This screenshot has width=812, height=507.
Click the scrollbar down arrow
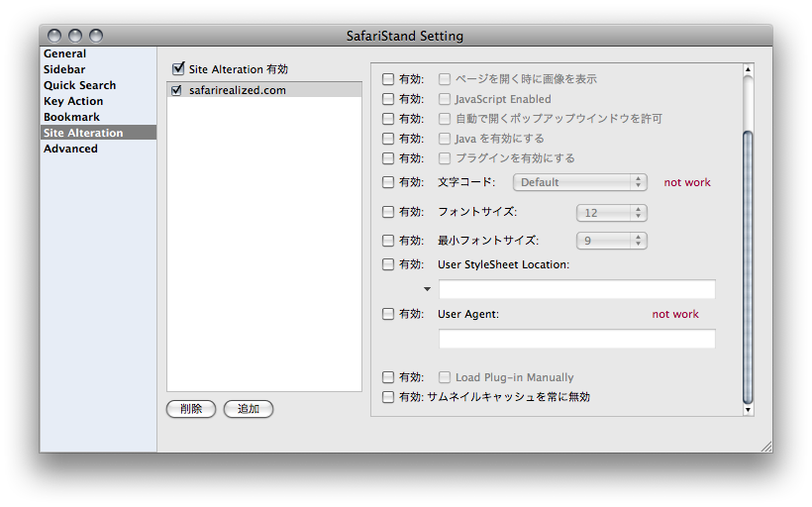click(748, 410)
